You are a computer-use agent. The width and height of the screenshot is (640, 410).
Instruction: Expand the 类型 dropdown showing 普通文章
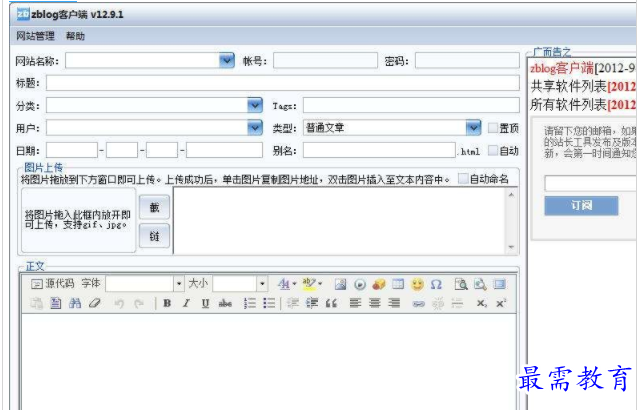coord(473,128)
